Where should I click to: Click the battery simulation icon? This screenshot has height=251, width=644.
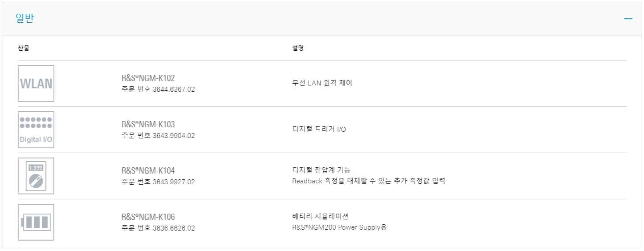point(36,223)
